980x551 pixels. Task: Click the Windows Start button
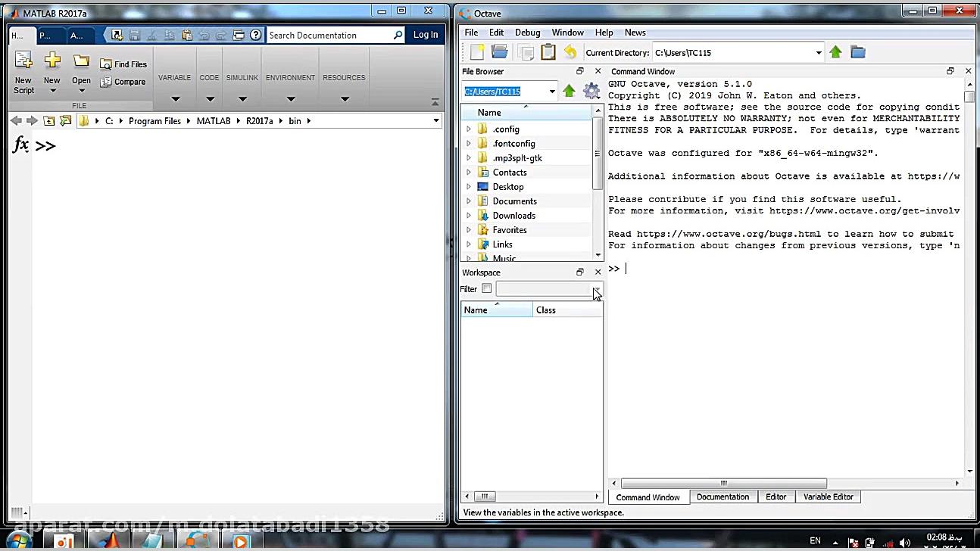pos(18,540)
